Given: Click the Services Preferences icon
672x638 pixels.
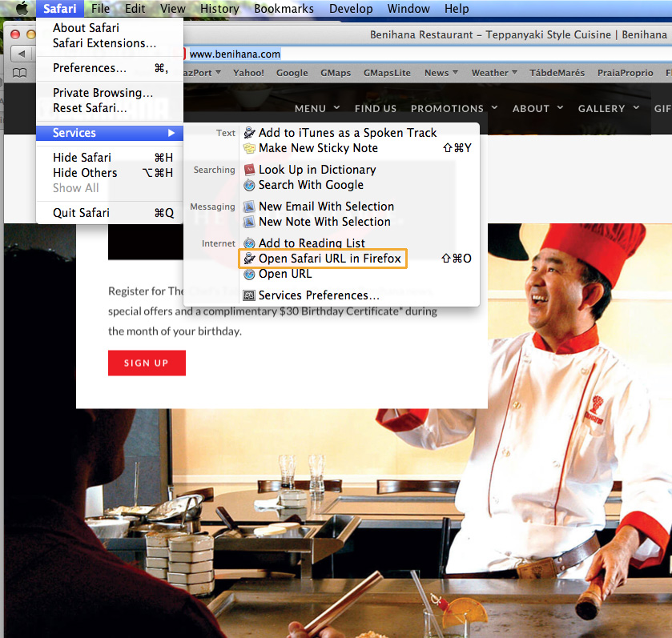Looking at the screenshot, I should pyautogui.click(x=249, y=295).
